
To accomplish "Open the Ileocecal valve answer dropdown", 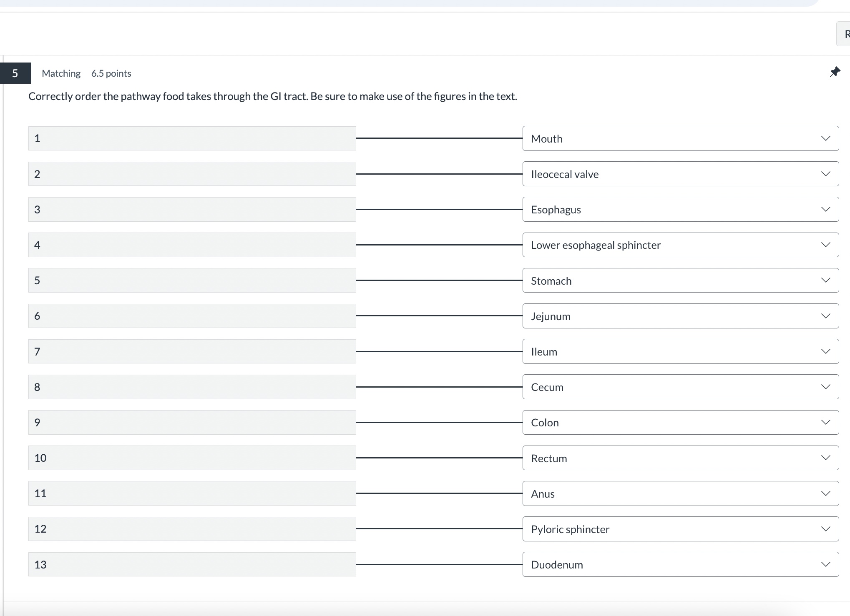I will 826,174.
